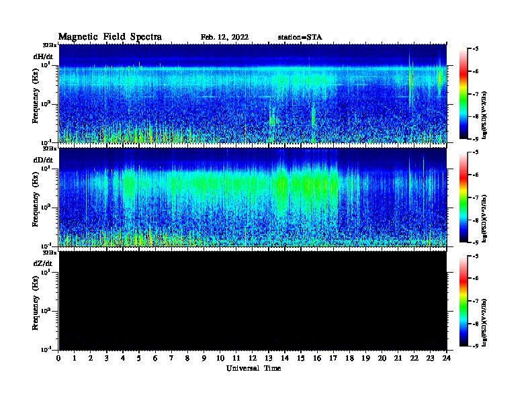Click the hour 21 tick label
The image size is (532, 411).
pyautogui.click(x=398, y=359)
